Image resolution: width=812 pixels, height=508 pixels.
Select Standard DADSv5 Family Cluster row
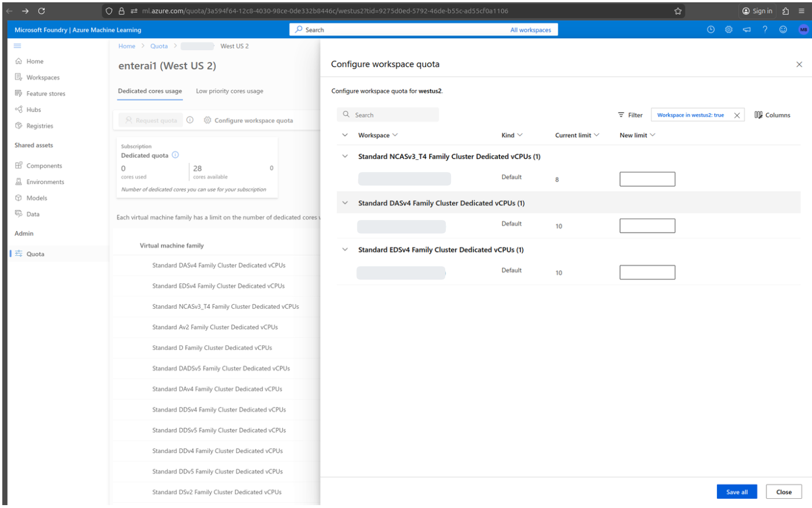click(215, 368)
